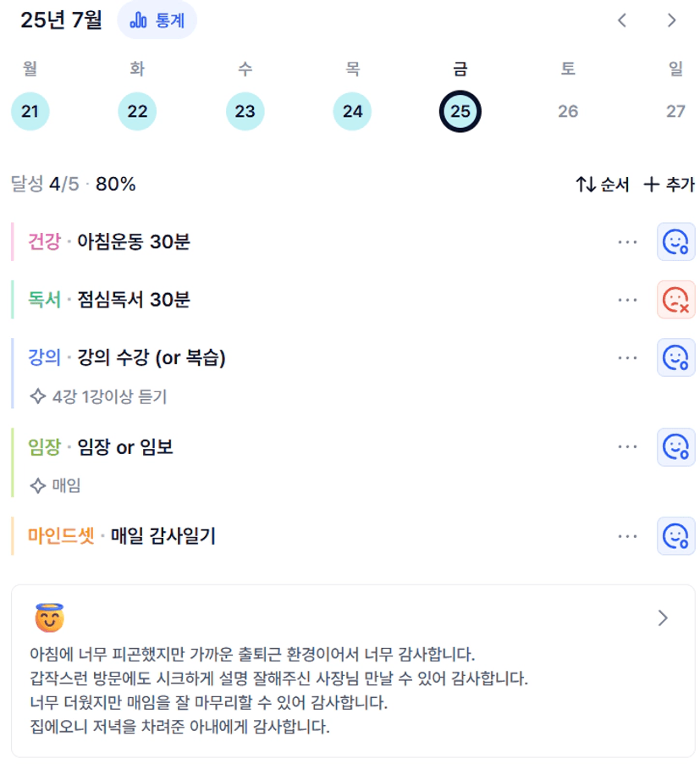Click the angel emoji mood icon
The image size is (700, 764).
point(50,617)
